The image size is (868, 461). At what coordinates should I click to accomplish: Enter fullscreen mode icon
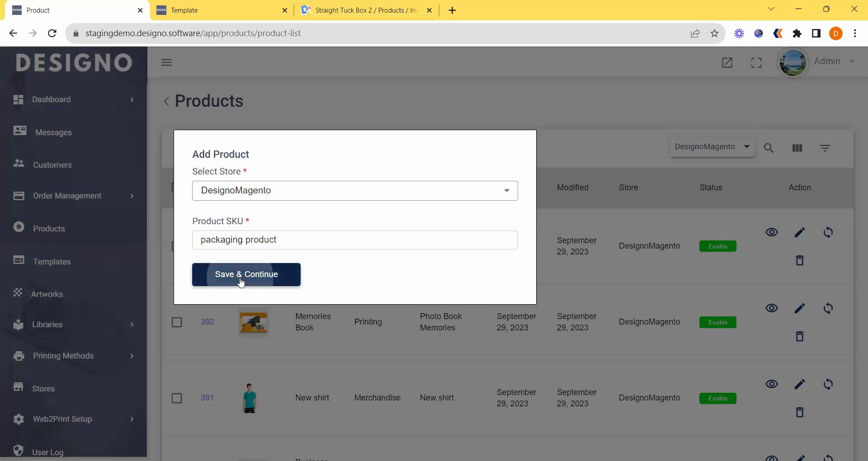pyautogui.click(x=756, y=62)
